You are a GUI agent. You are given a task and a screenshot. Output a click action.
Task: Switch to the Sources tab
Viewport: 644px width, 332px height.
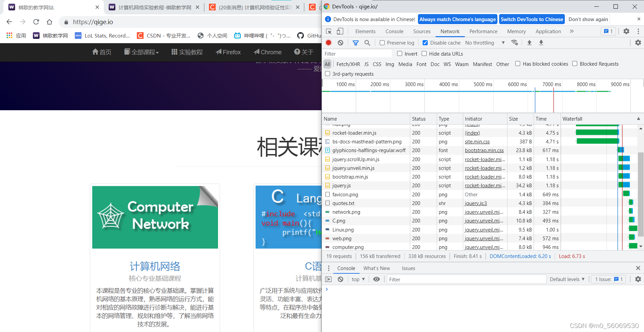click(x=422, y=31)
